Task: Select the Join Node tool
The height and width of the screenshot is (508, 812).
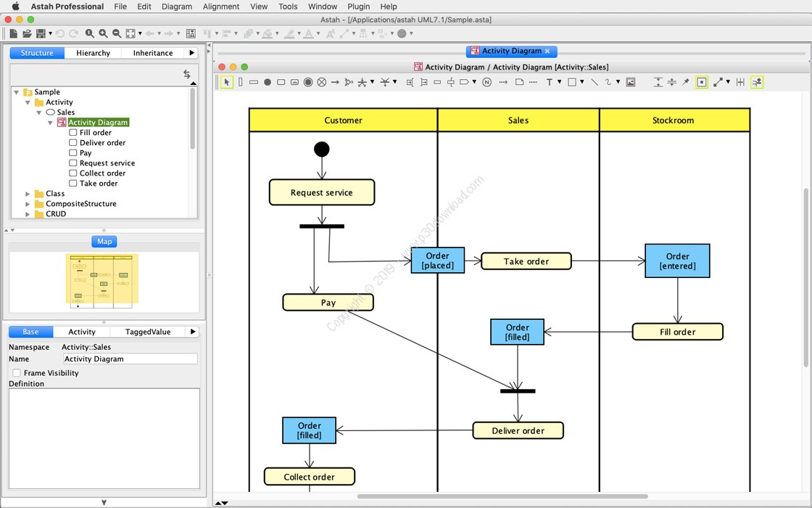Action: coord(385,82)
